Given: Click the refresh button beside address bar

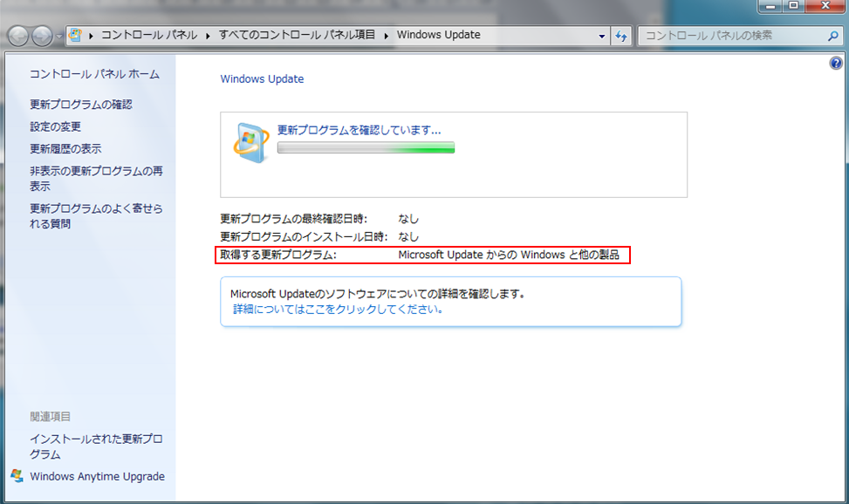Looking at the screenshot, I should (621, 37).
